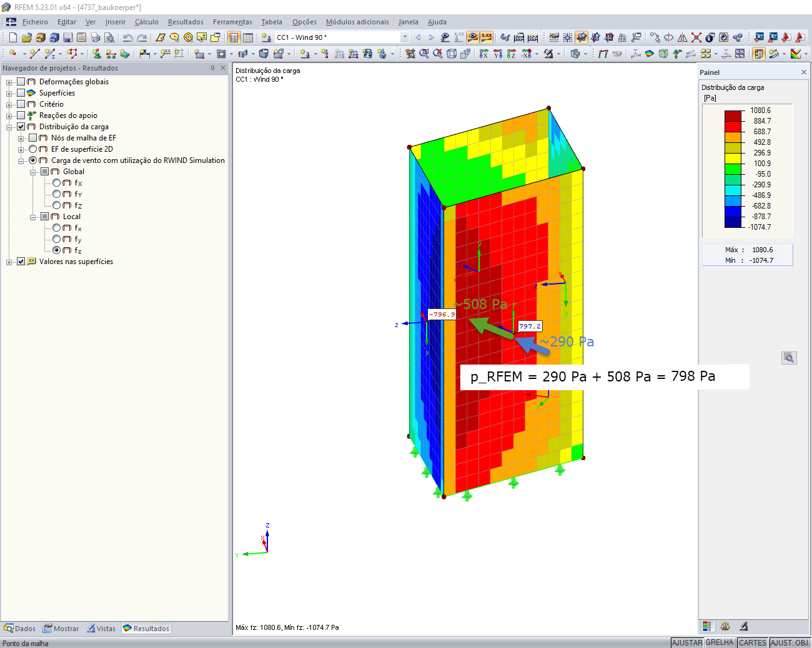Select Local fx radio button
This screenshot has width=812, height=648.
pyautogui.click(x=57, y=228)
